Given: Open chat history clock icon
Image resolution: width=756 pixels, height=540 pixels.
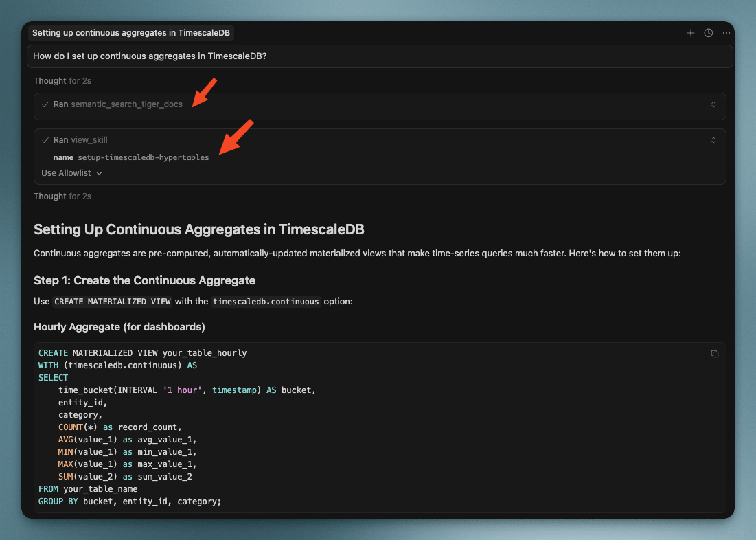Looking at the screenshot, I should coord(709,33).
